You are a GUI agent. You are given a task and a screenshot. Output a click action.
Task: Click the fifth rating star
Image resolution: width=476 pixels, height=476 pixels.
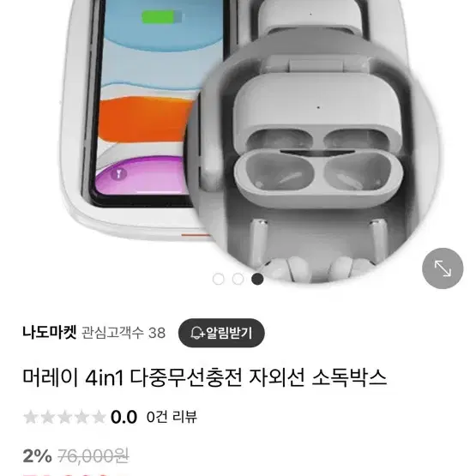[99, 417]
